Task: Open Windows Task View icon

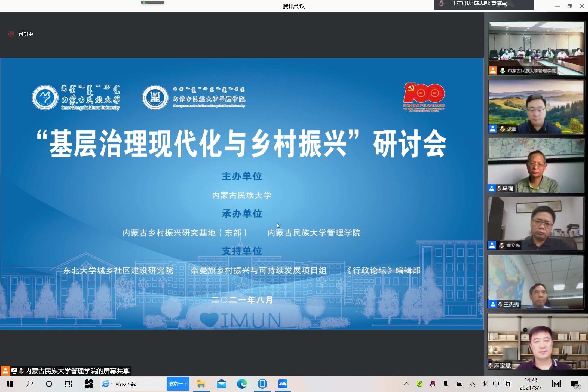Action: click(x=68, y=384)
